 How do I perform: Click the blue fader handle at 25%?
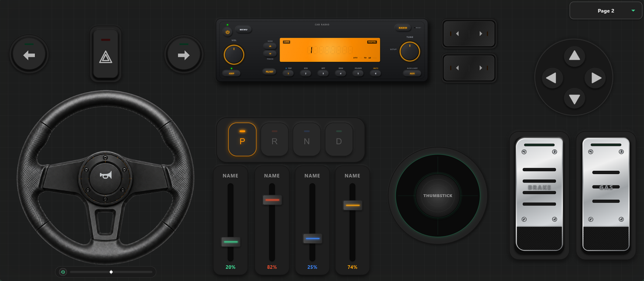click(x=312, y=238)
